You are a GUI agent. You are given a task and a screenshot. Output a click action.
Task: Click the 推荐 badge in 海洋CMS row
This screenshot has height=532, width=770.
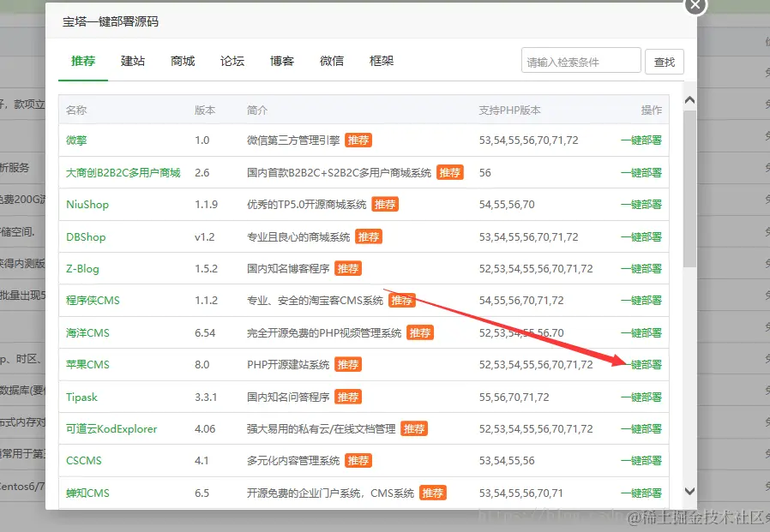tap(420, 332)
